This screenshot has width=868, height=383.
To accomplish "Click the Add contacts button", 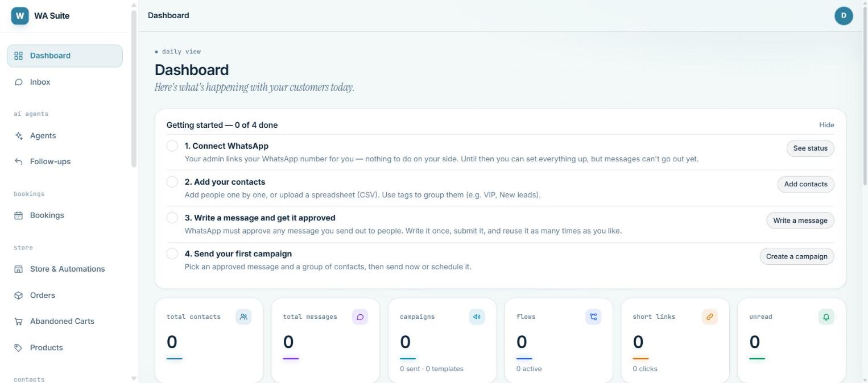I will pyautogui.click(x=805, y=184).
